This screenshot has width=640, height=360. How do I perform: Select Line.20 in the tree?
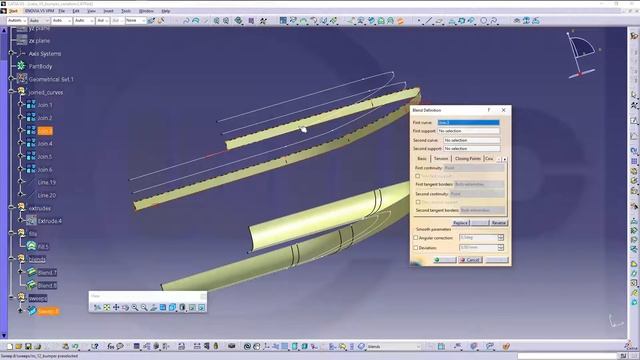pyautogui.click(x=47, y=196)
